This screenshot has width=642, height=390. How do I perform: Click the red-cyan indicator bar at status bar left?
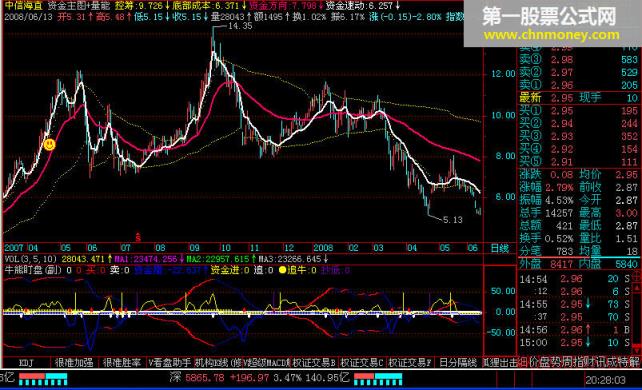(43, 379)
